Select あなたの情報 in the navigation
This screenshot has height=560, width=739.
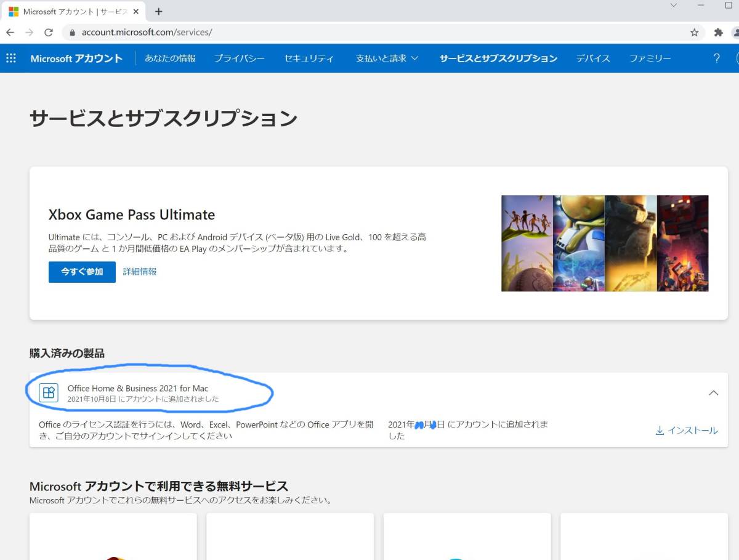click(x=170, y=59)
